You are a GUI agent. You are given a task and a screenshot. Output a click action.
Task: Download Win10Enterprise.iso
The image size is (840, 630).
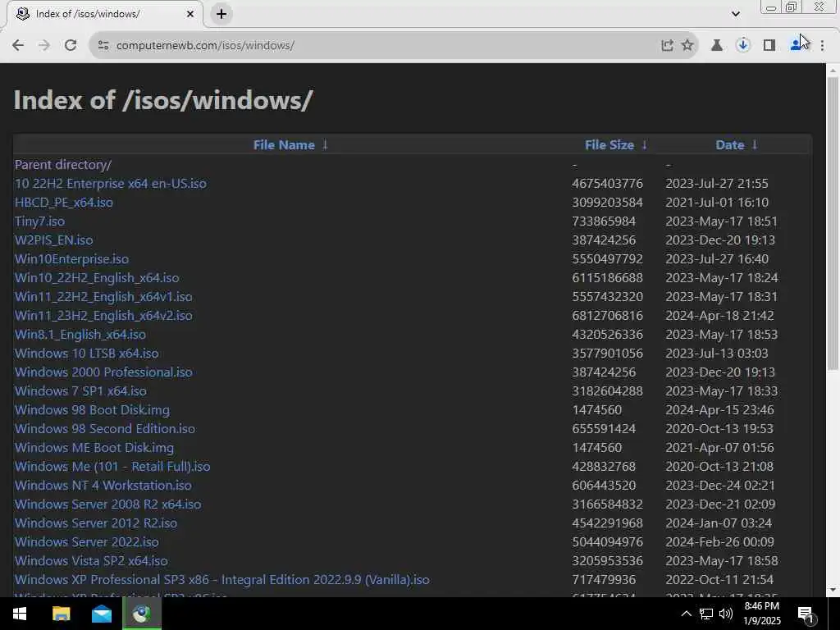coord(72,259)
